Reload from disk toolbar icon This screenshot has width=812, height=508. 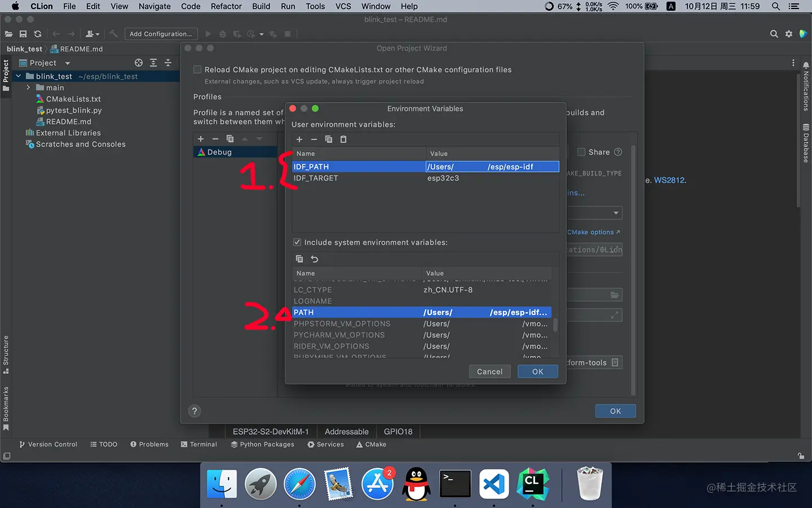38,34
